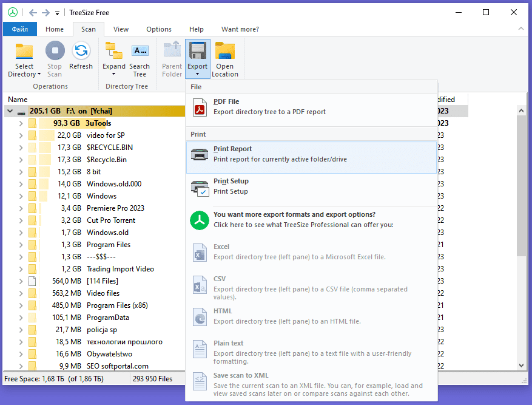This screenshot has width=532, height=405.
Task: Click the Excel export icon
Action: (200, 253)
